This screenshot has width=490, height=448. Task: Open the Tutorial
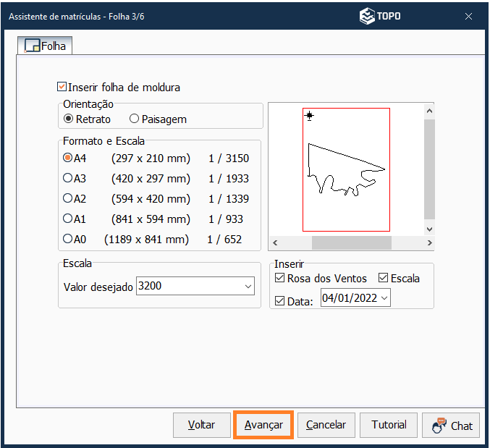tap(389, 425)
